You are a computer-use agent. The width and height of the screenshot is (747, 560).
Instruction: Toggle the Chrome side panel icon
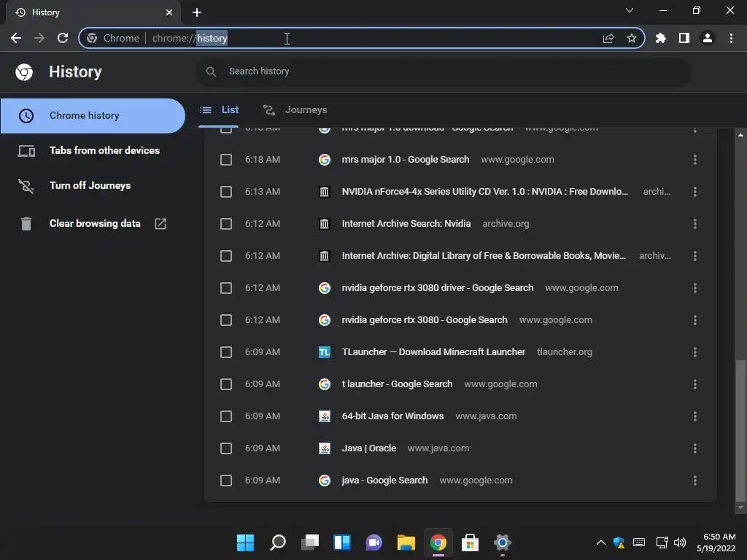coord(684,38)
